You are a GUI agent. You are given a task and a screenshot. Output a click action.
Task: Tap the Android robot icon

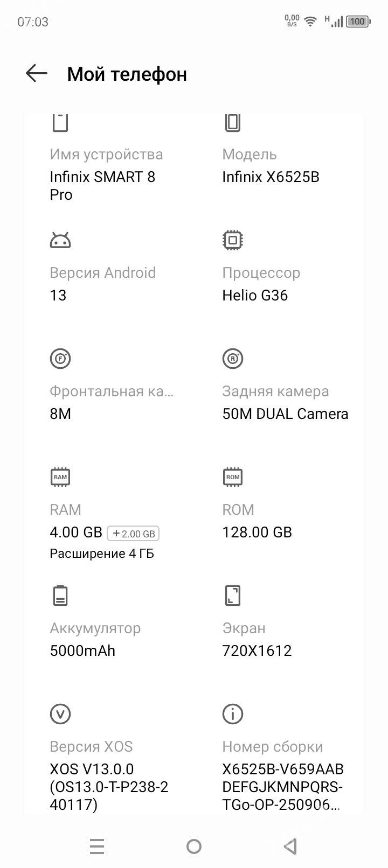click(60, 240)
